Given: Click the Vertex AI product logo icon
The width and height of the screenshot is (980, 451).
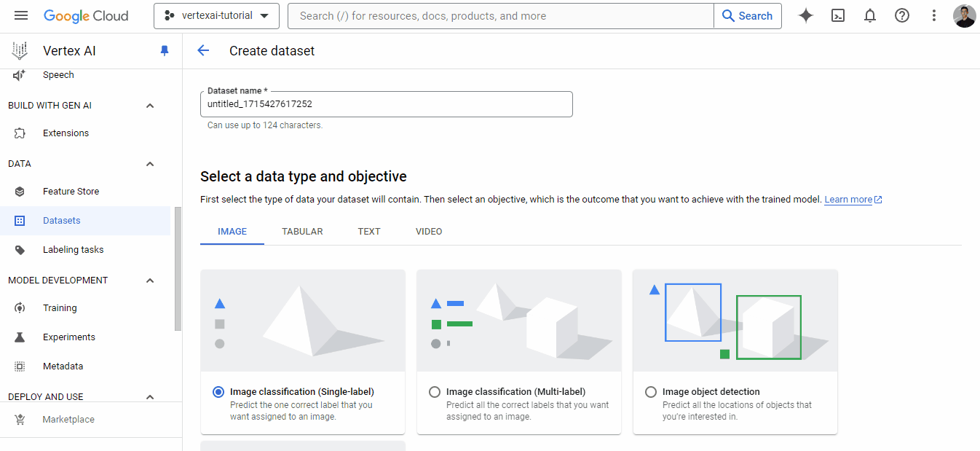Looking at the screenshot, I should coord(20,51).
